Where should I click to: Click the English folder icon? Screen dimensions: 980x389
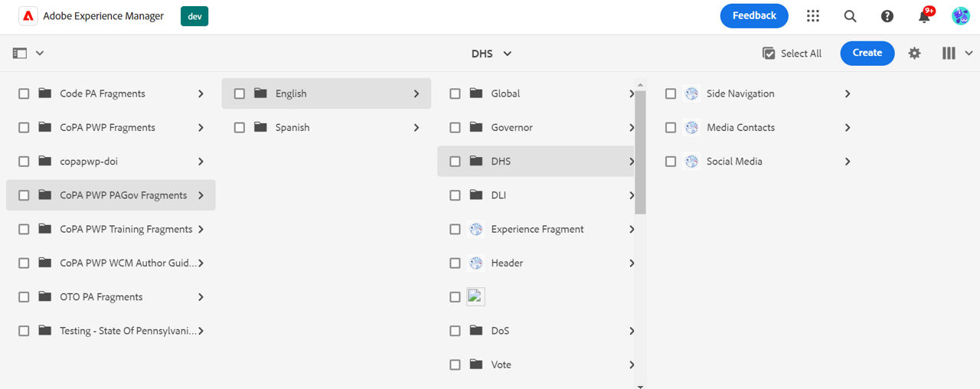[260, 93]
